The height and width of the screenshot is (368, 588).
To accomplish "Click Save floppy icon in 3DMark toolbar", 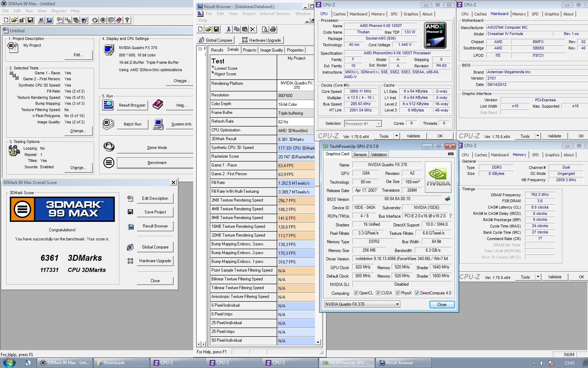I will (x=30, y=20).
